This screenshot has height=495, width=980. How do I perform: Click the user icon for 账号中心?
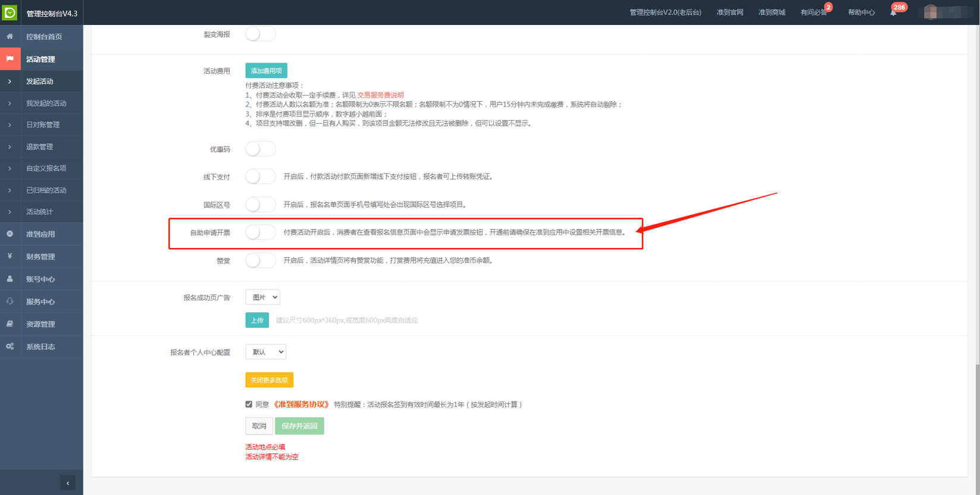pos(10,279)
